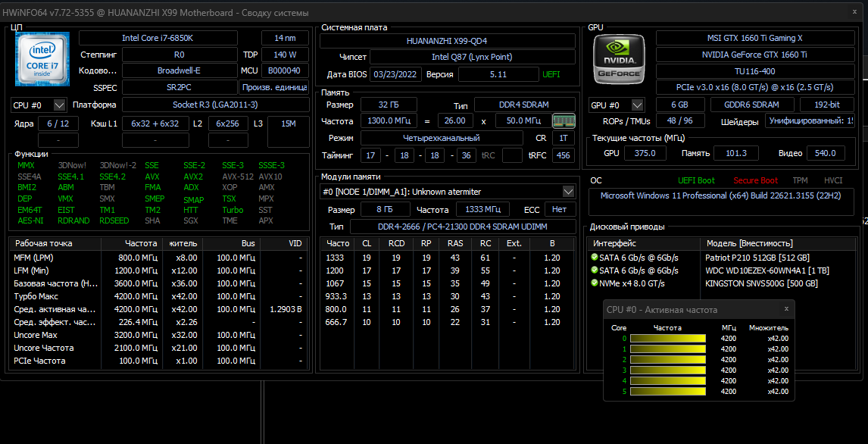Click 'WDC WD10EZEX-60WN4A1 [1 TB]' drive entry

coord(767,270)
